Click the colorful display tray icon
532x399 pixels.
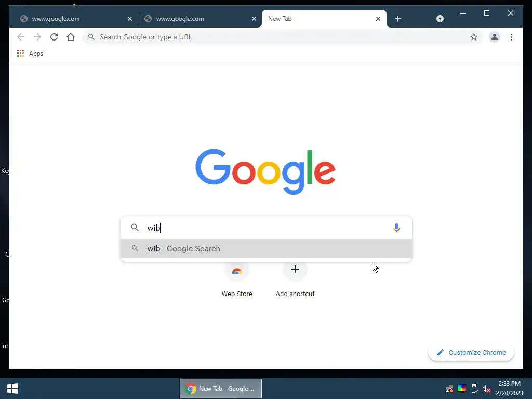click(462, 389)
